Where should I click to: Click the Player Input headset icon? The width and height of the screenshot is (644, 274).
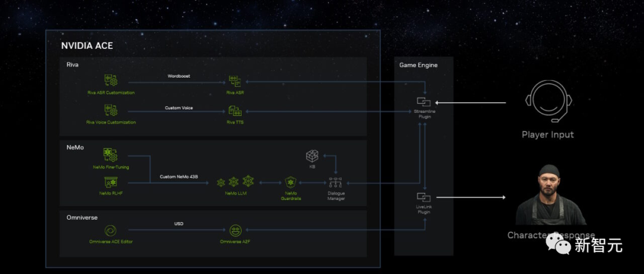pyautogui.click(x=549, y=101)
